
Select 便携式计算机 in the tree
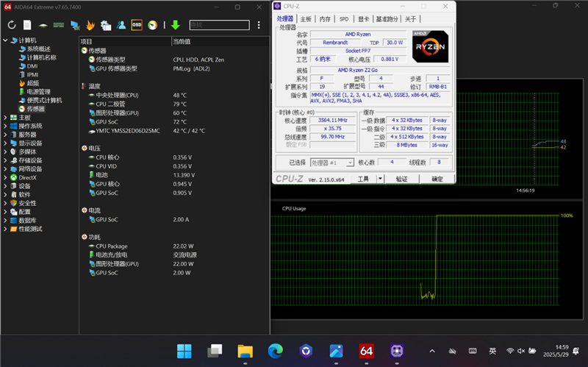click(x=44, y=100)
